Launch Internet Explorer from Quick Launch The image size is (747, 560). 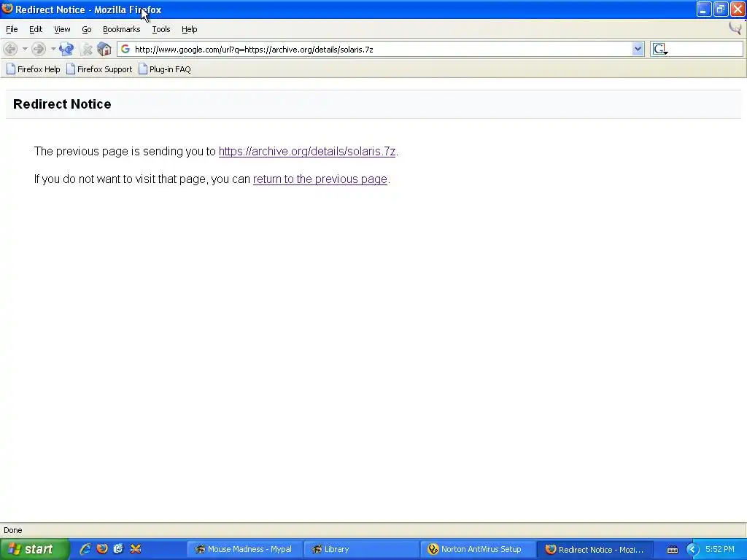pos(85,549)
